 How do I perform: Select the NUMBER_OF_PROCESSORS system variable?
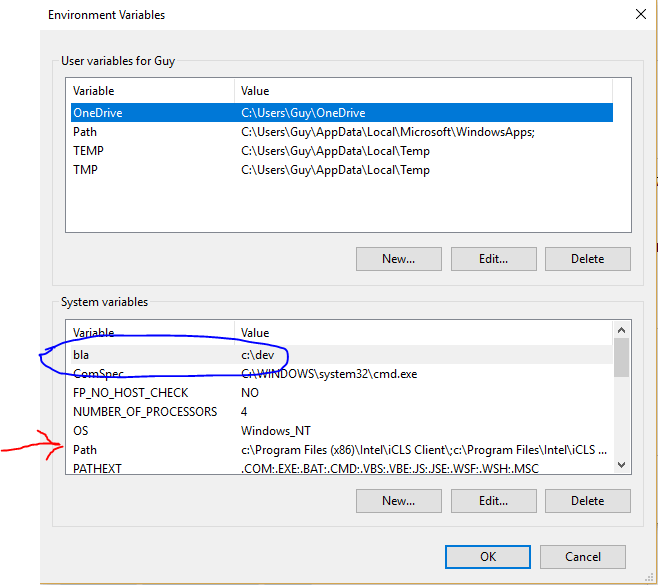342,412
